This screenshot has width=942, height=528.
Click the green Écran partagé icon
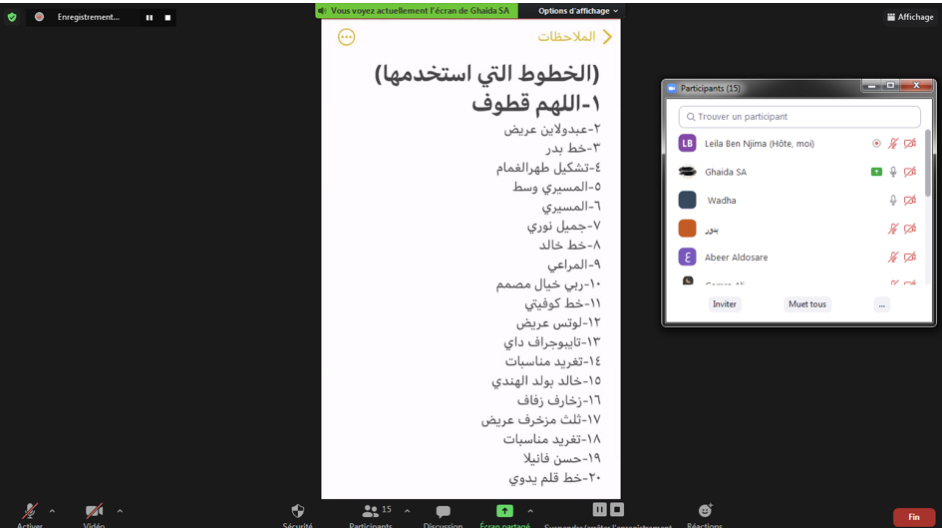(505, 511)
